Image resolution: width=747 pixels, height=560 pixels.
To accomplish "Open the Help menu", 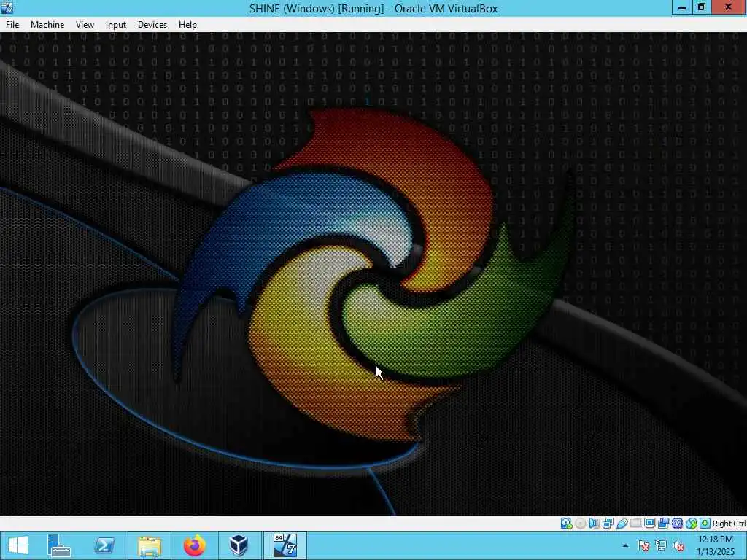I will tap(187, 25).
